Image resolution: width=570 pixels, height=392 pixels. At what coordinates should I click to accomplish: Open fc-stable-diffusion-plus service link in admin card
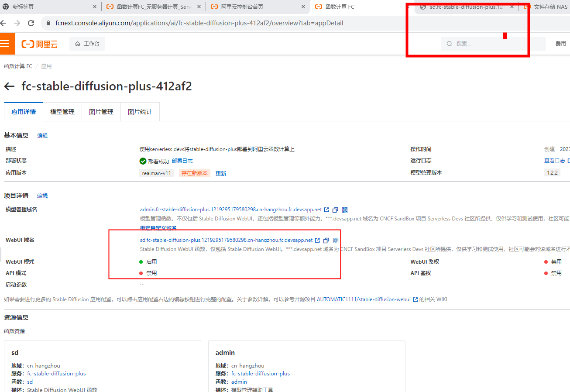[x=261, y=374]
